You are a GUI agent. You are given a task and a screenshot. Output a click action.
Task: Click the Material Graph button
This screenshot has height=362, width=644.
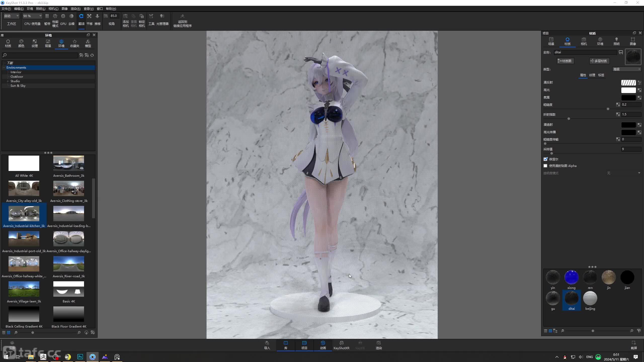pos(565,61)
